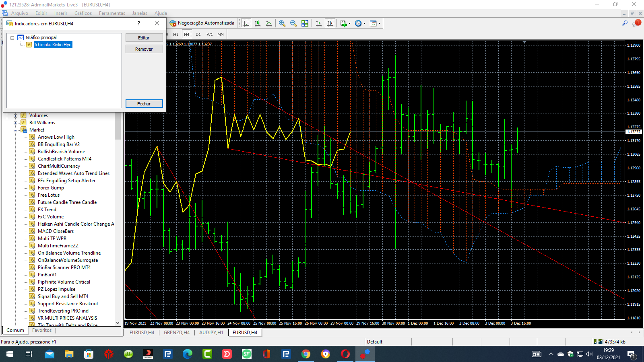Expand the Volumes folder

(x=16, y=115)
